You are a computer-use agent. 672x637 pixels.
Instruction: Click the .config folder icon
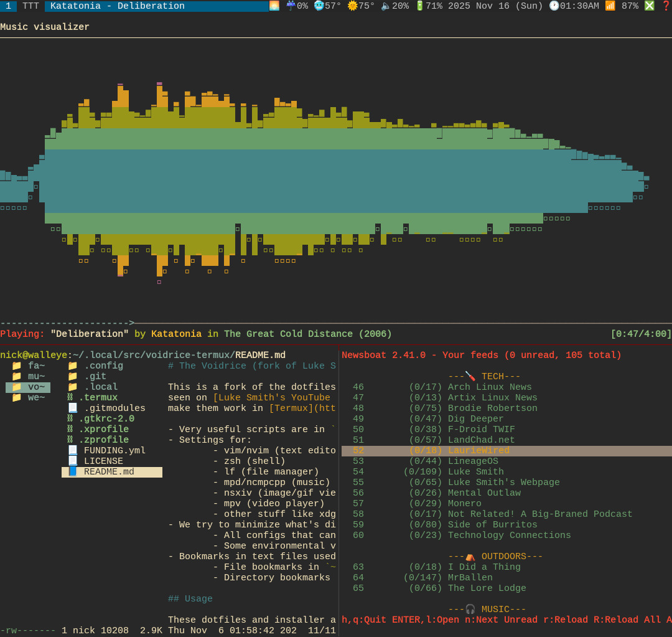point(73,366)
